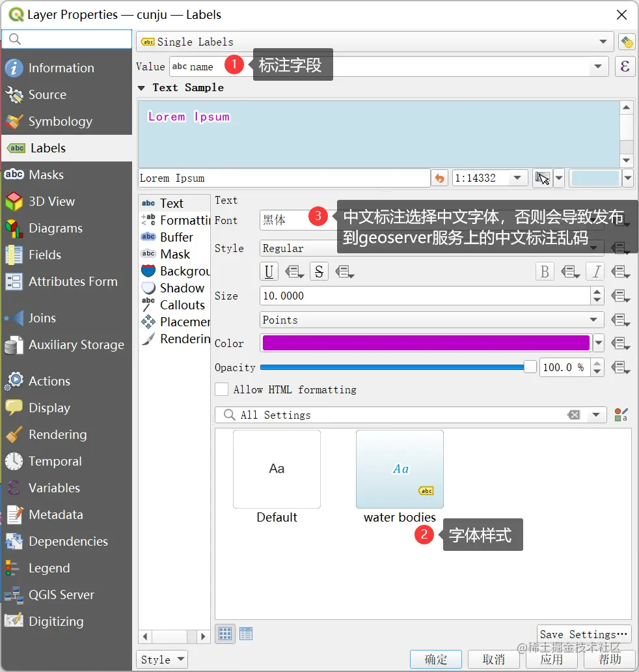Click the Save Settings button
Screen dimensions: 639x672
[x=583, y=634]
